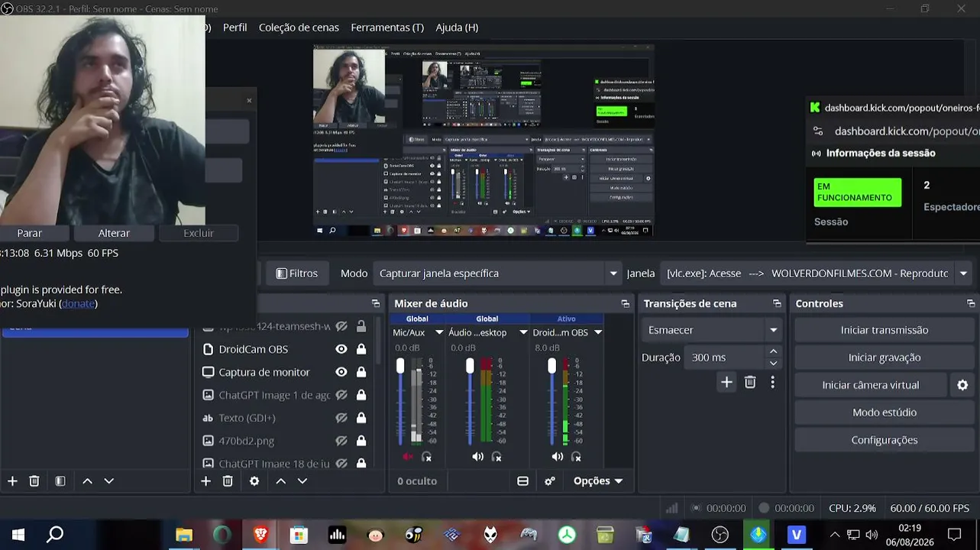Add a scene transition with plus icon
980x550 pixels.
coord(726,382)
